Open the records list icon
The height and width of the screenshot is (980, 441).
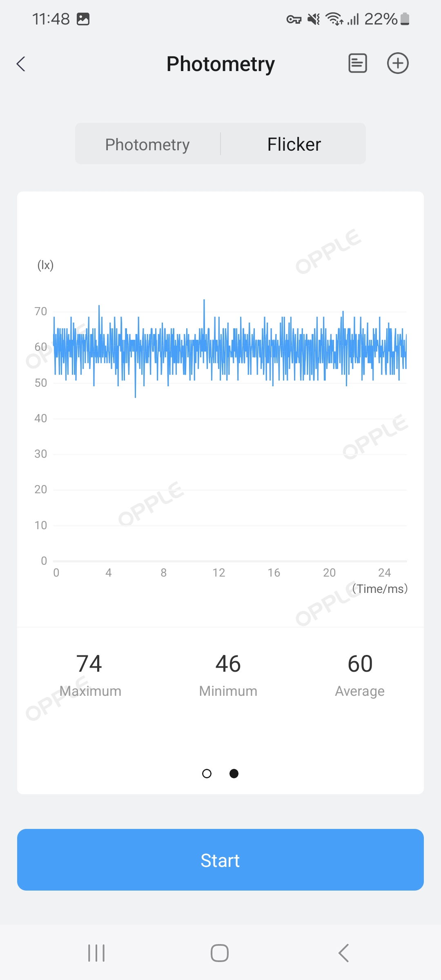point(357,63)
